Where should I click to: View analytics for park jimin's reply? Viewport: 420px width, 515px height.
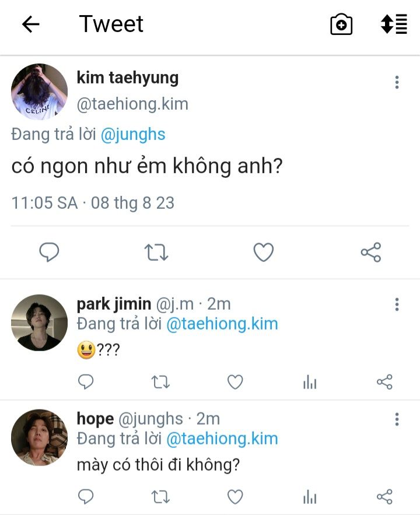click(310, 382)
